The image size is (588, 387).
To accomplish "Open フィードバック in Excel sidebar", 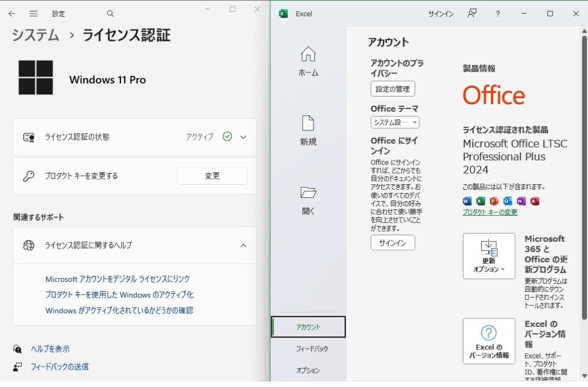I will 312,349.
